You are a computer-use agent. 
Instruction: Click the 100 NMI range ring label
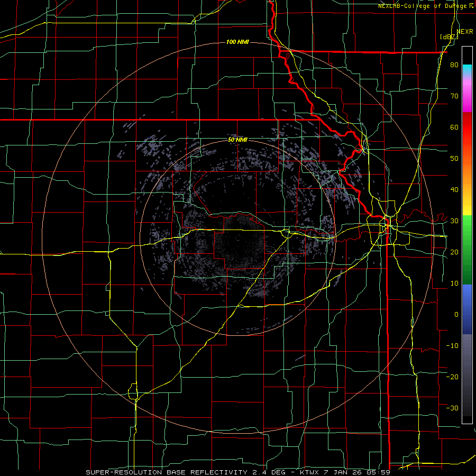click(x=237, y=42)
